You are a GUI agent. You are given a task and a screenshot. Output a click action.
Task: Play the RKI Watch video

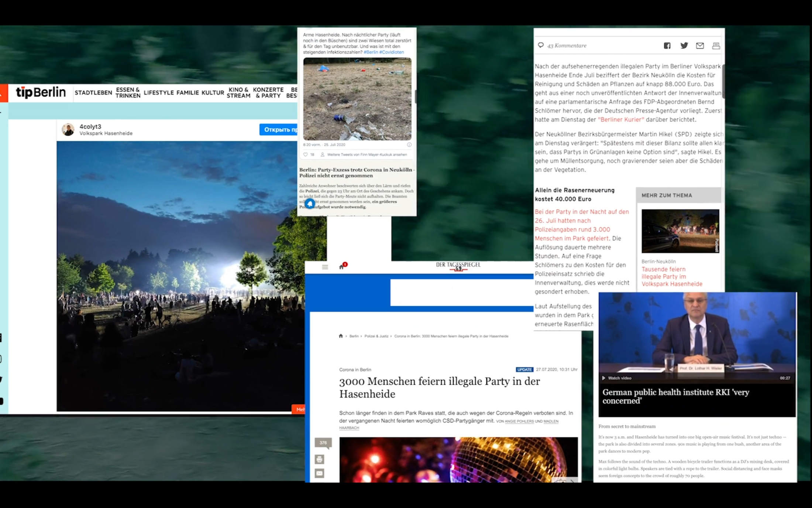point(617,378)
